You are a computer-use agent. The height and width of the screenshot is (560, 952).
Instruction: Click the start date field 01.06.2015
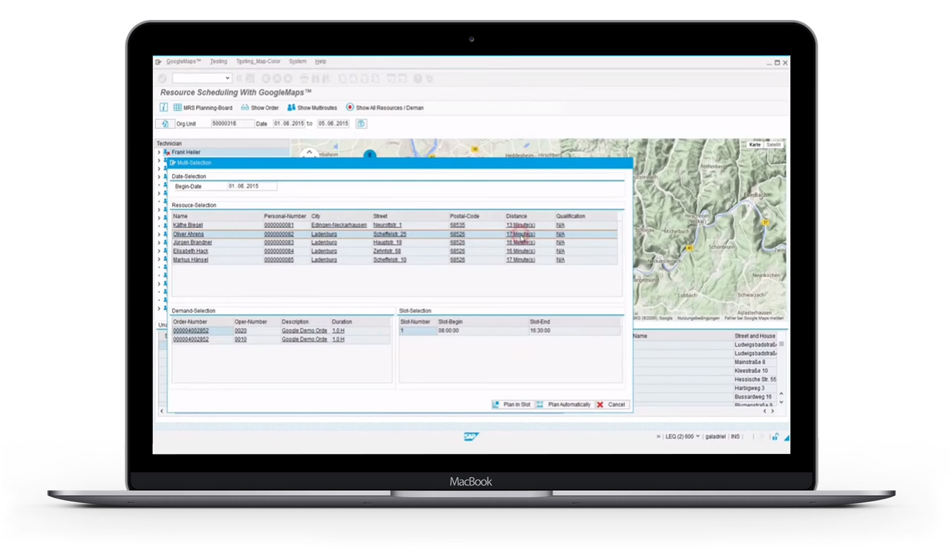coord(289,123)
